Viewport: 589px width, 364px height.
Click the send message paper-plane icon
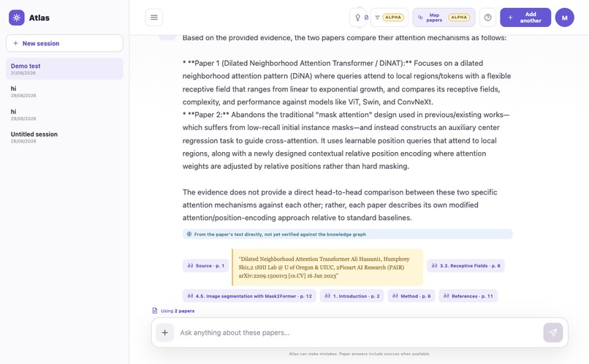[553, 333]
